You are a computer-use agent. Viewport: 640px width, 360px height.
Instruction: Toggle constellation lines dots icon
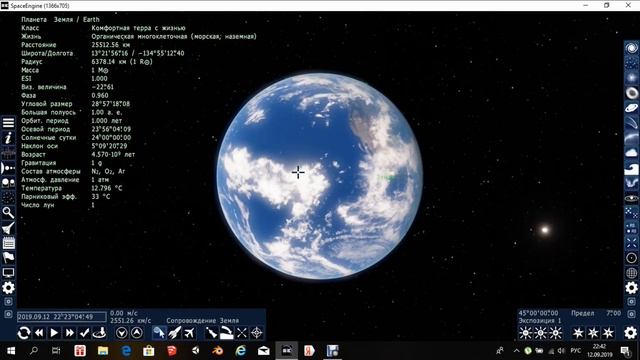[x=631, y=213]
